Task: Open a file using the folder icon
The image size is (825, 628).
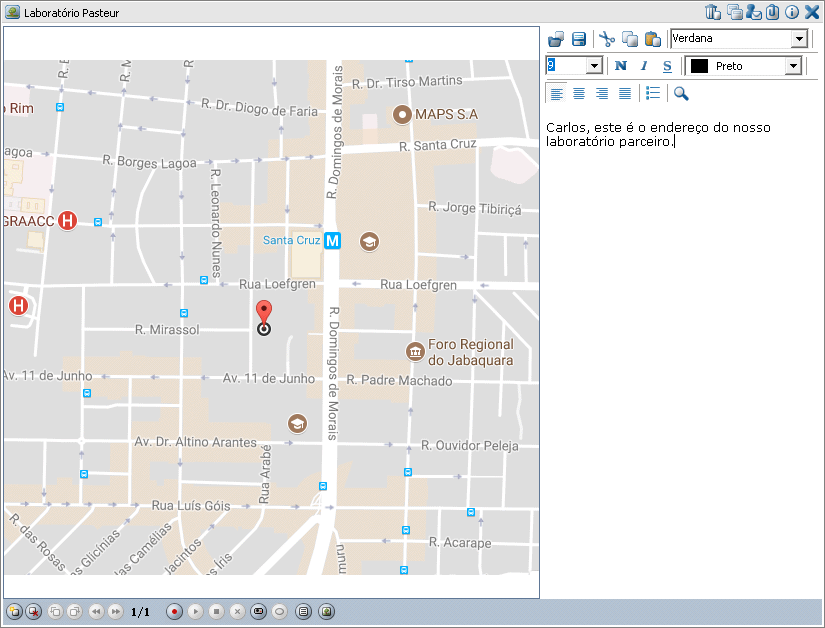Action: 556,38
